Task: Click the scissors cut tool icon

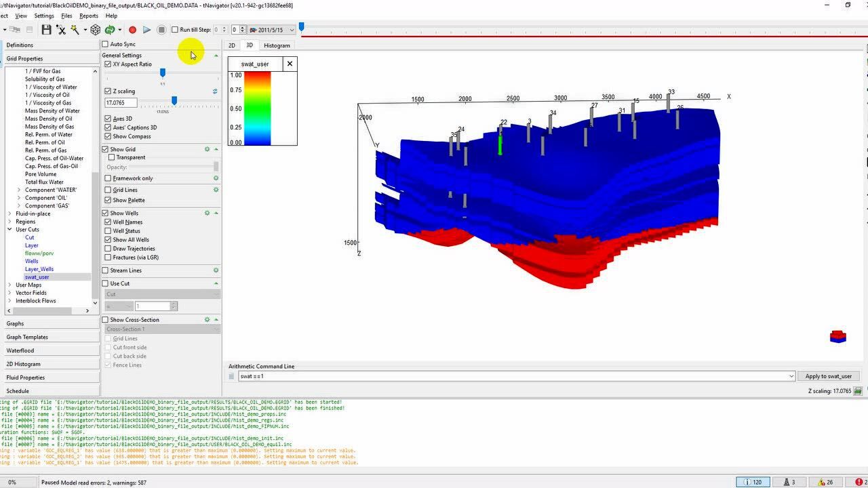Action: [x=61, y=30]
